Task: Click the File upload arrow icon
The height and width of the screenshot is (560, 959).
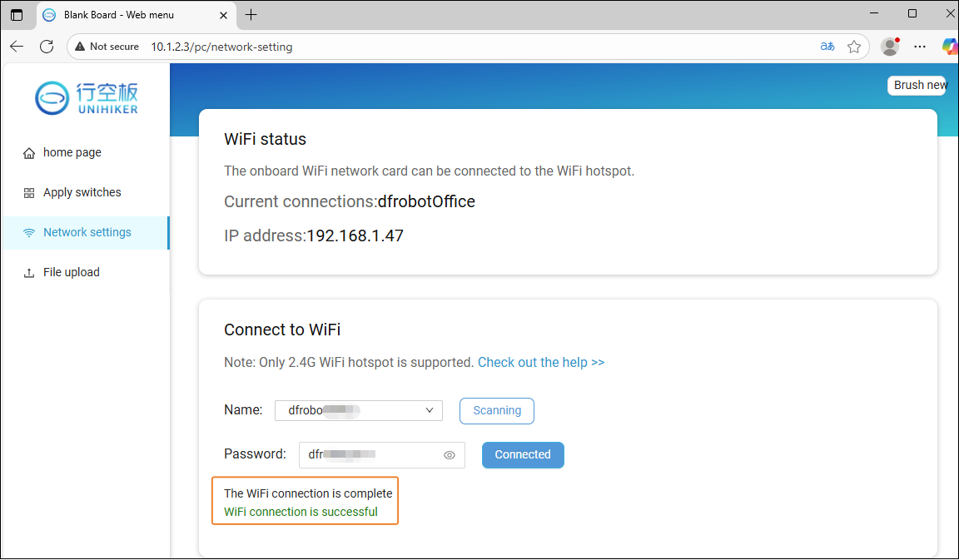Action: click(x=29, y=273)
